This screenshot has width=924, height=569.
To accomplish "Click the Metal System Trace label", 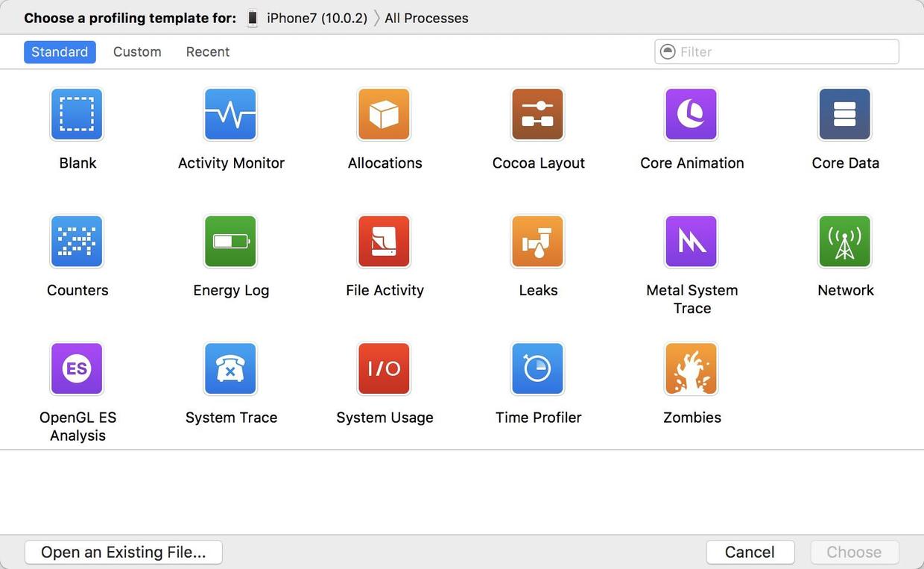I will (x=692, y=299).
